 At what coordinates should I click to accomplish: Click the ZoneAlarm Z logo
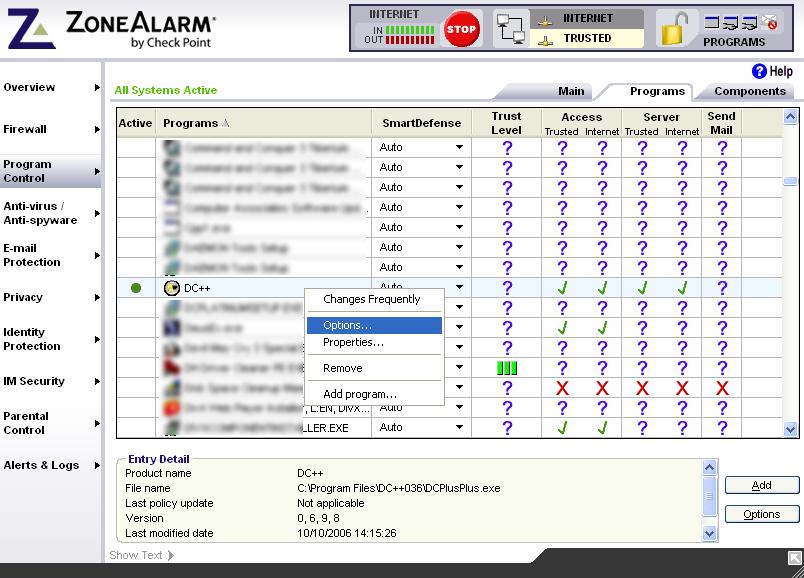click(x=31, y=29)
